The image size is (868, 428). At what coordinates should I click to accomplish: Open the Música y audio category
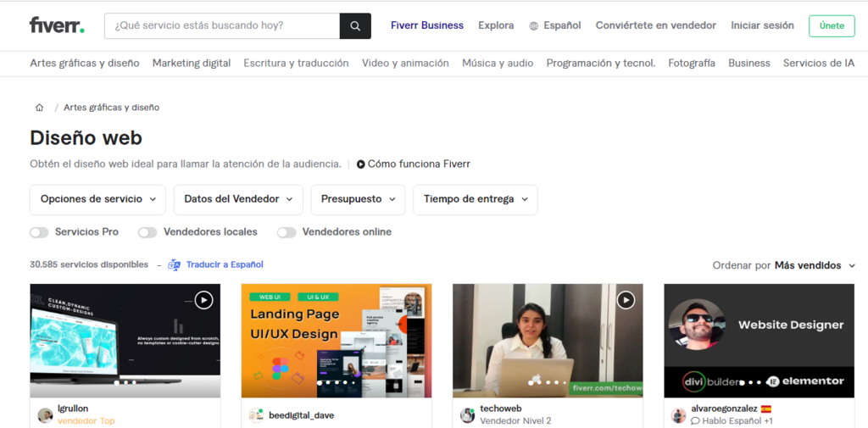(x=498, y=63)
